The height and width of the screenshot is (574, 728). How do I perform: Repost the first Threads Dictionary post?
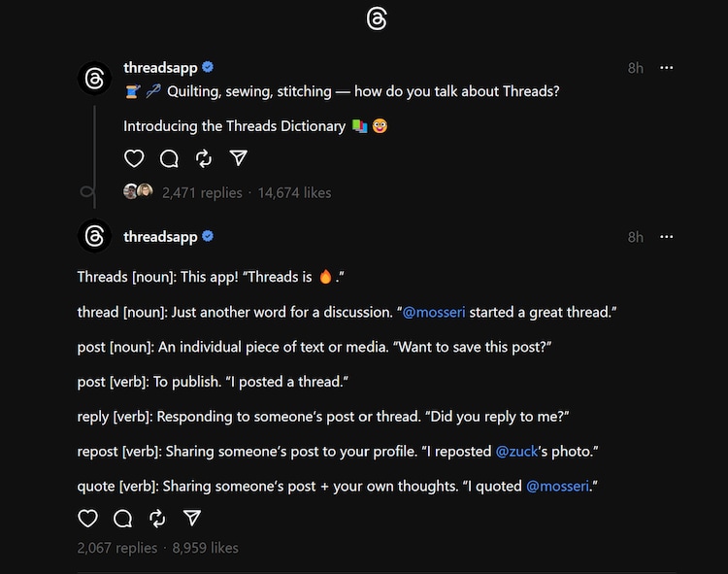(204, 158)
